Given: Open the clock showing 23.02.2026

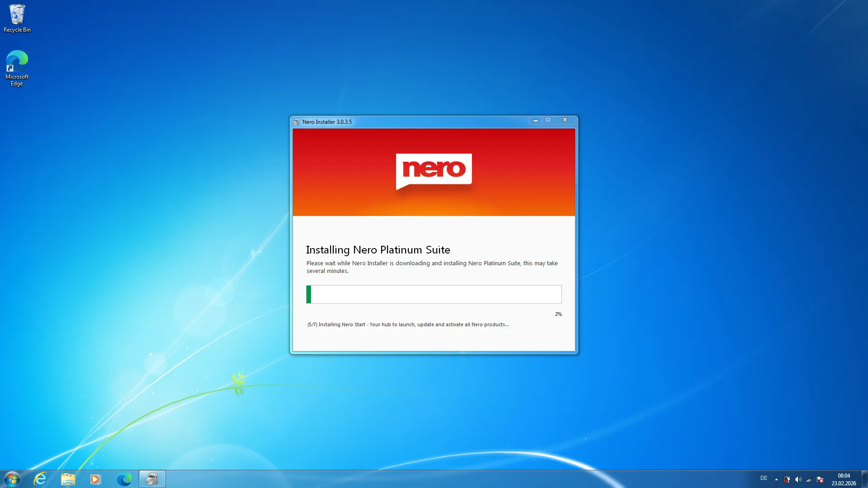Looking at the screenshot, I should click(844, 479).
